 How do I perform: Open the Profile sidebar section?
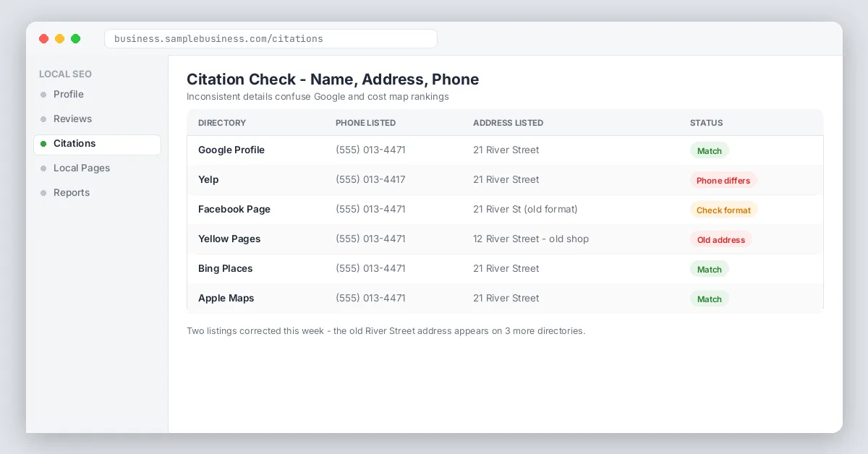[x=97, y=95]
